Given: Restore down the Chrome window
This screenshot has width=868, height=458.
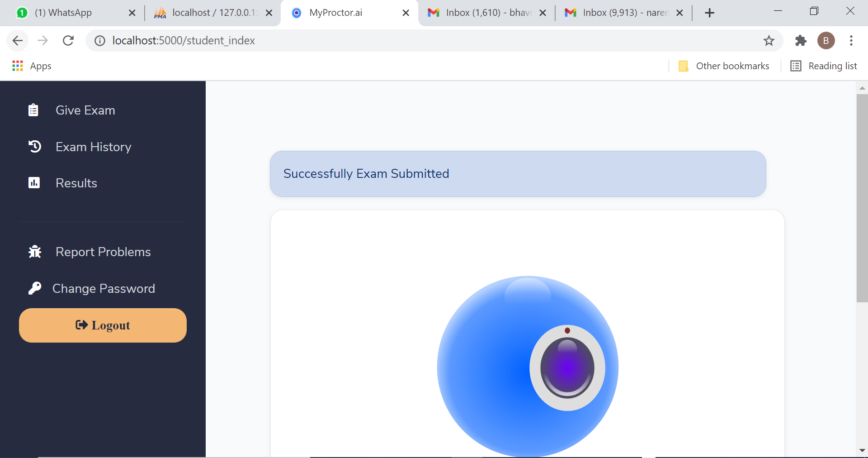Looking at the screenshot, I should [x=814, y=11].
